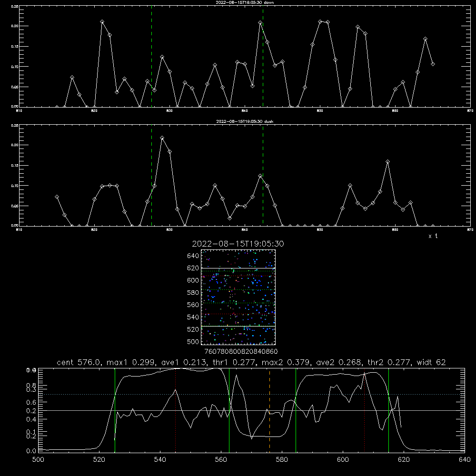Click the x-axis numbers under the pixel image

click(241, 352)
